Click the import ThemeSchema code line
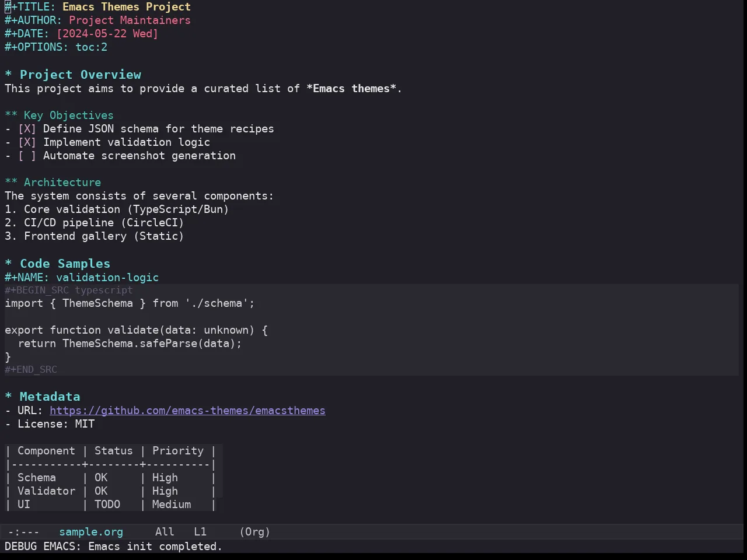This screenshot has height=560, width=747. point(130,303)
